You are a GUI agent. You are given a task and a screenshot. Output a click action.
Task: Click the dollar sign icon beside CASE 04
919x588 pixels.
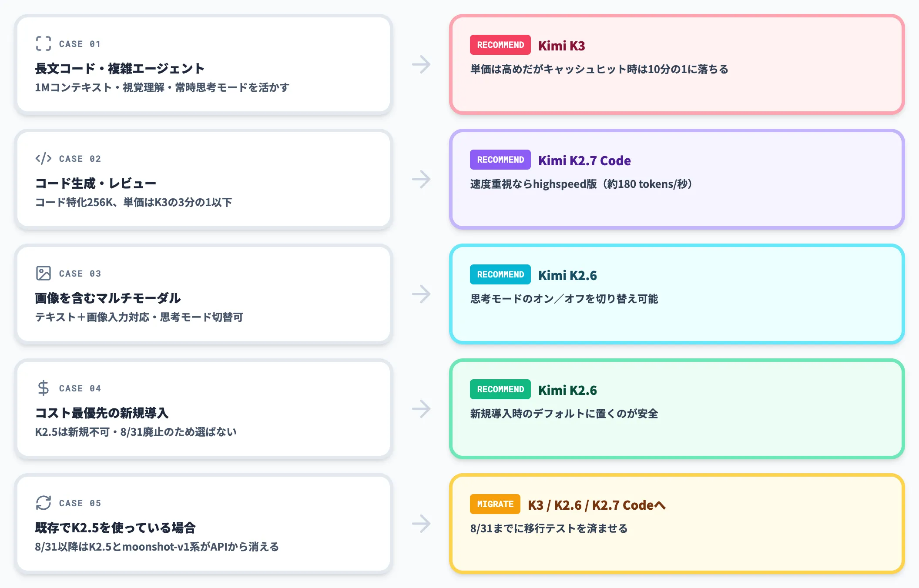[x=44, y=388]
